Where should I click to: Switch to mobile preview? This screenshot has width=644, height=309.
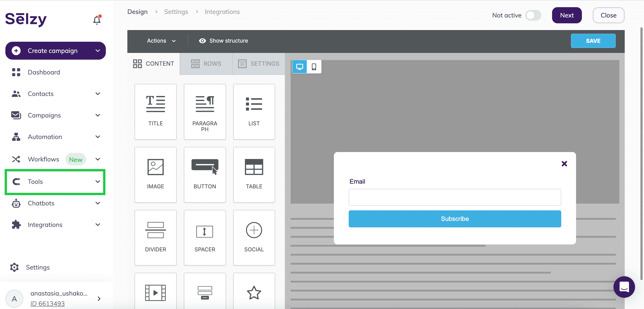[x=314, y=67]
